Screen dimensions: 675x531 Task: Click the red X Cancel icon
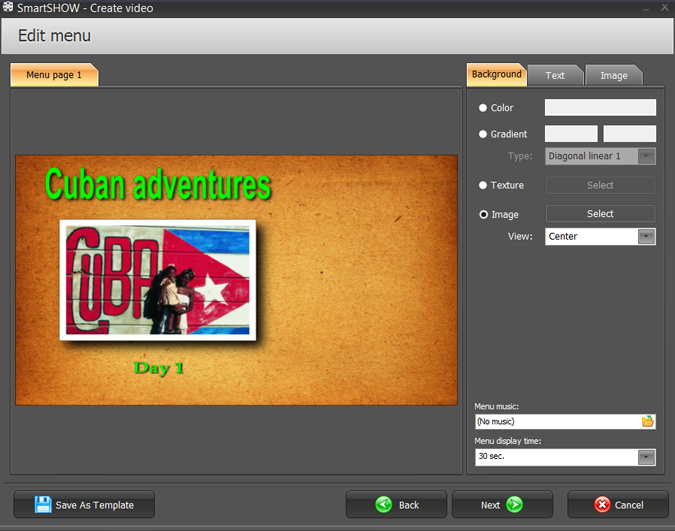602,504
